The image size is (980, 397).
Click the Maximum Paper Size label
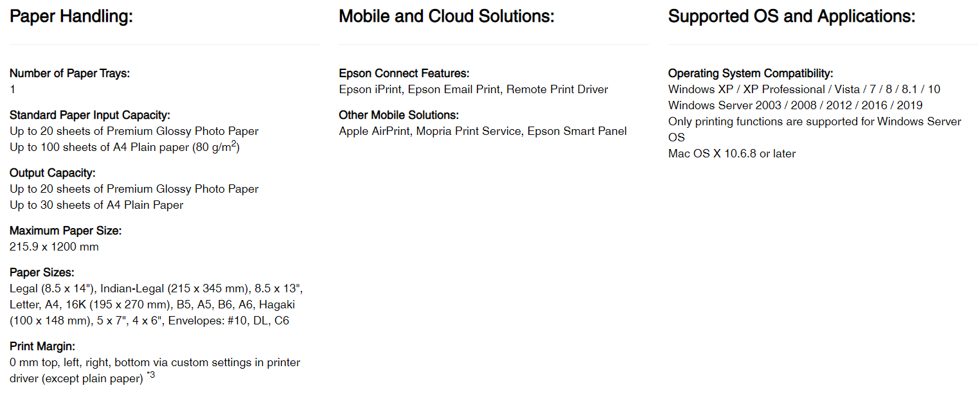[66, 231]
